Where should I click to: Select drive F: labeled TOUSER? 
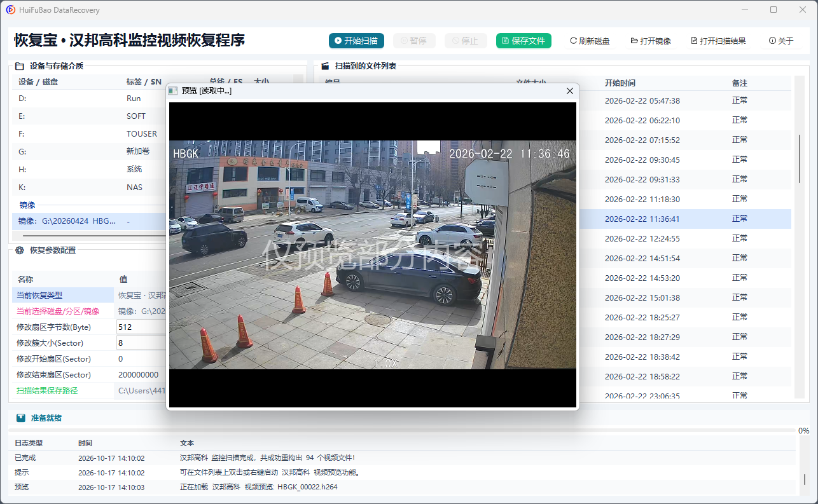pyautogui.click(x=89, y=134)
